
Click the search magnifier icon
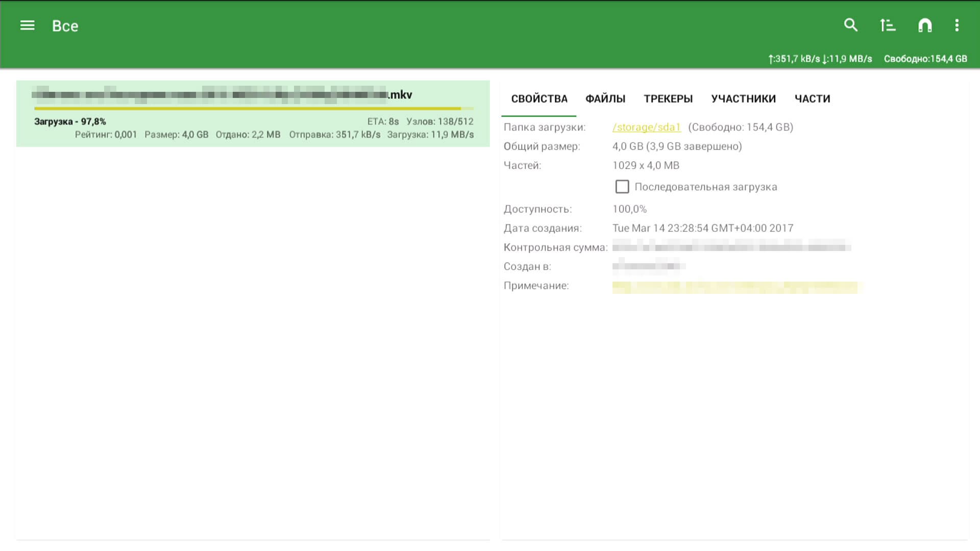[850, 25]
